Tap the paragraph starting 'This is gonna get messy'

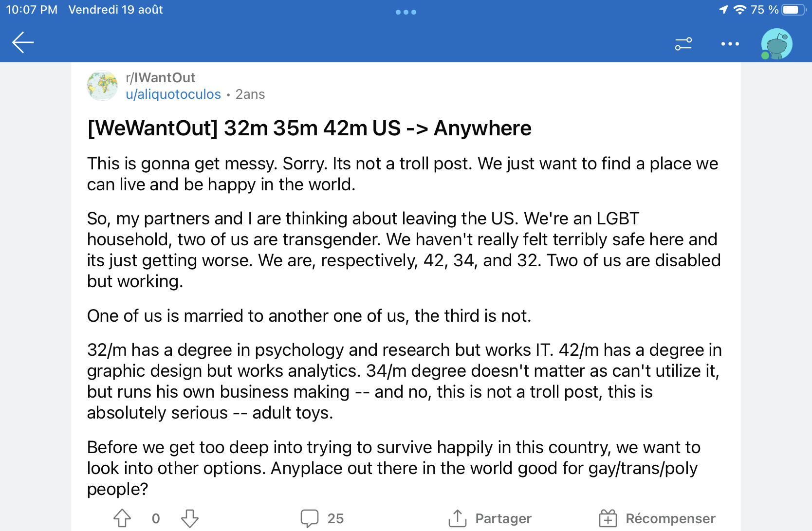[x=403, y=174]
